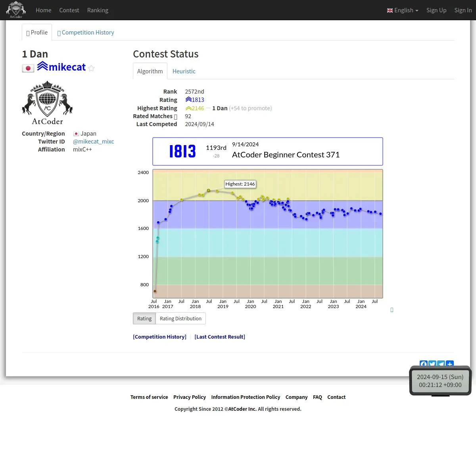Click the info icon next to Rated Matches
The image size is (476, 452).
pos(176,117)
